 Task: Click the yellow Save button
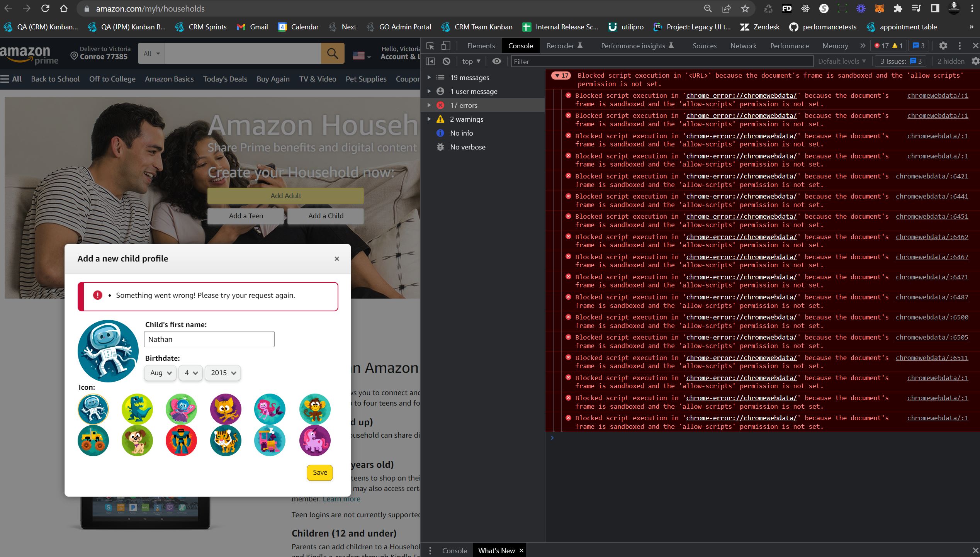coord(320,473)
